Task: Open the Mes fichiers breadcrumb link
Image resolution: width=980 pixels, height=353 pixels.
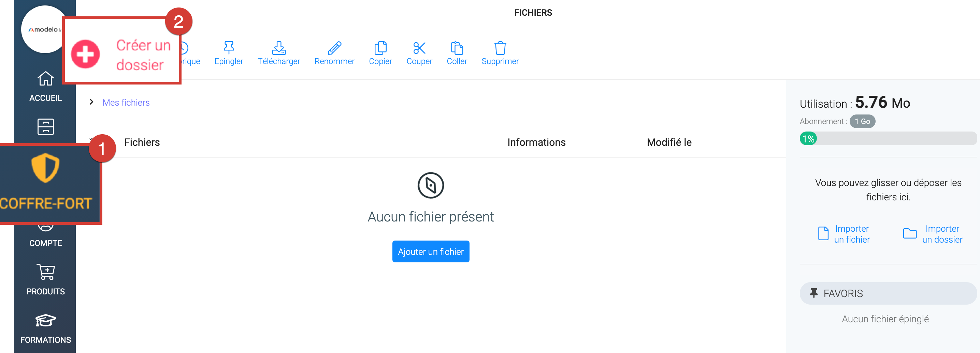Action: [x=126, y=103]
